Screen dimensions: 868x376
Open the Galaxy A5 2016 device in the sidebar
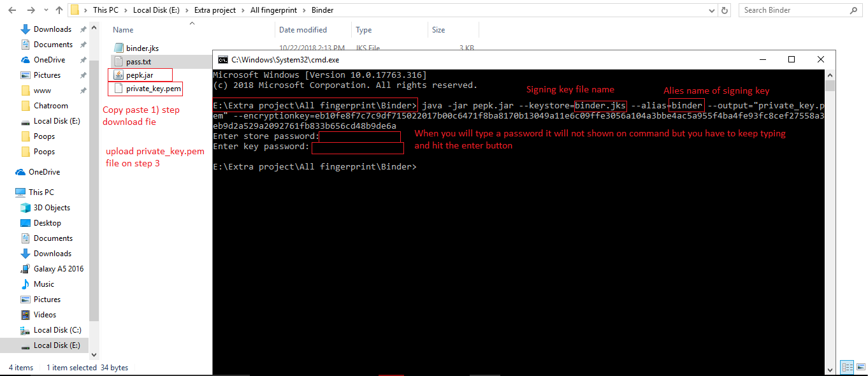tap(58, 269)
